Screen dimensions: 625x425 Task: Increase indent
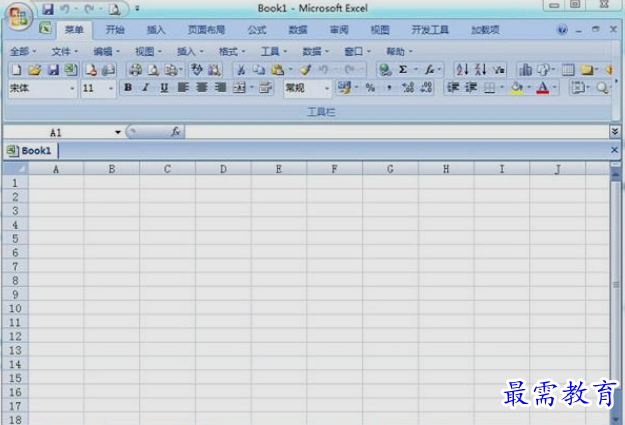(471, 88)
